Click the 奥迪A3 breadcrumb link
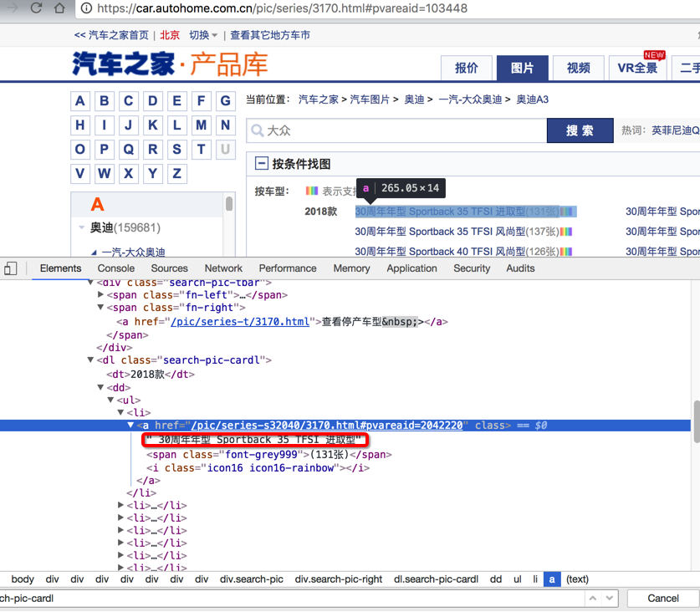 point(532,99)
